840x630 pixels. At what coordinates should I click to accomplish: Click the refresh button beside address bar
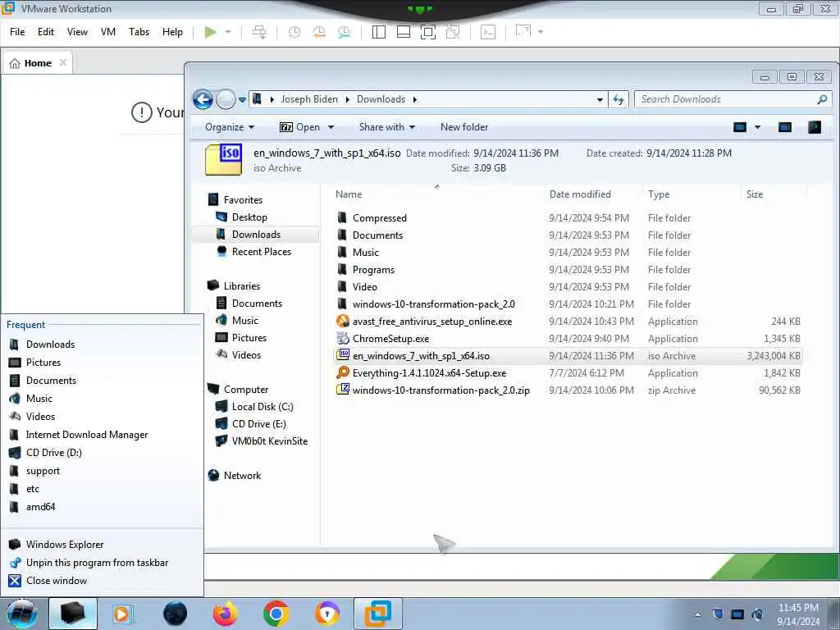pyautogui.click(x=619, y=99)
